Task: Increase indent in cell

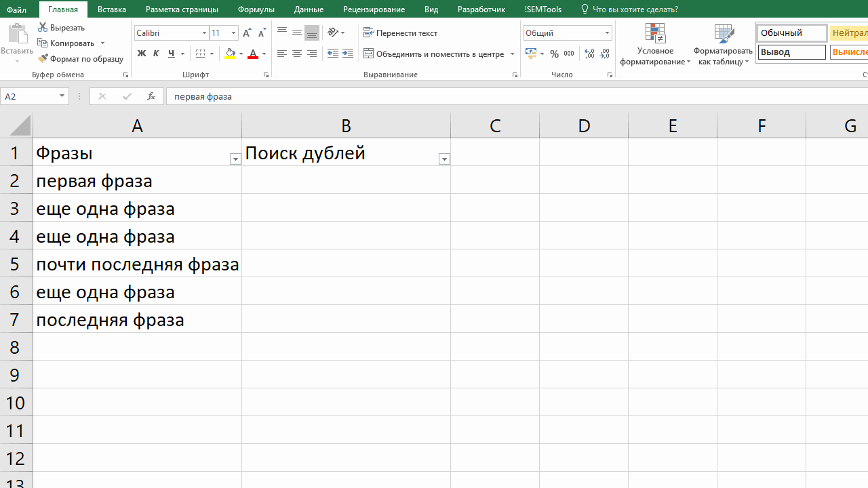Action: pos(348,54)
